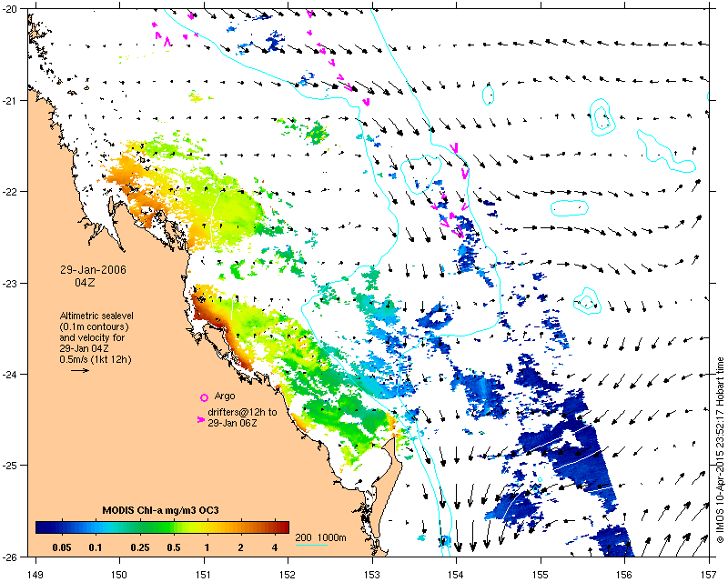The width and height of the screenshot is (728, 582).
Task: Click the 'Argo' legend label
Action: [x=225, y=396]
